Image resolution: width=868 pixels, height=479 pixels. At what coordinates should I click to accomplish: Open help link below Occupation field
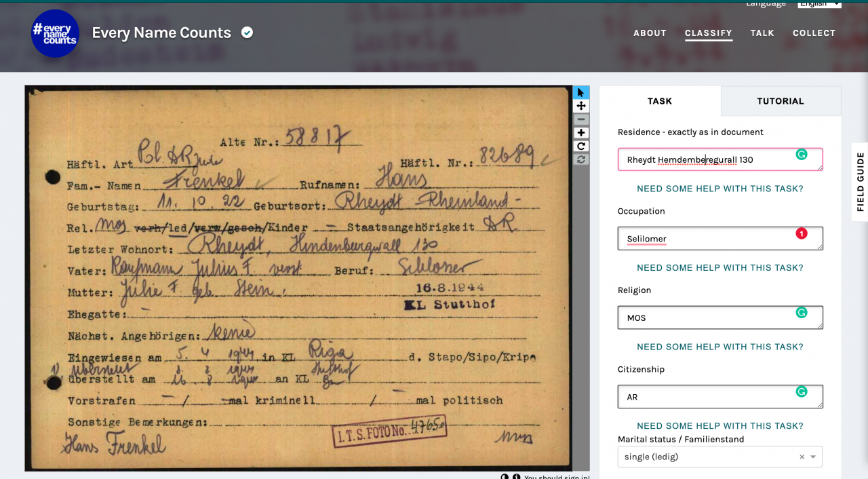[x=720, y=268]
